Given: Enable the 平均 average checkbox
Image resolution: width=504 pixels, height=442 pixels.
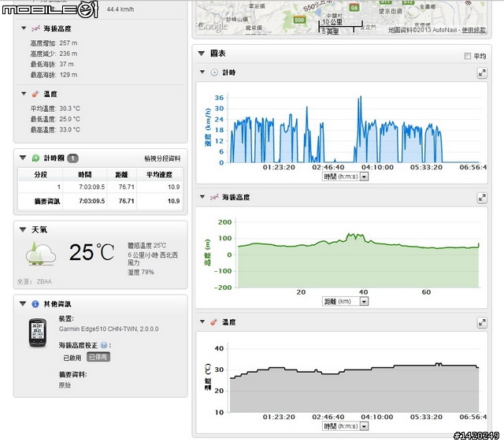Looking at the screenshot, I should pyautogui.click(x=467, y=56).
